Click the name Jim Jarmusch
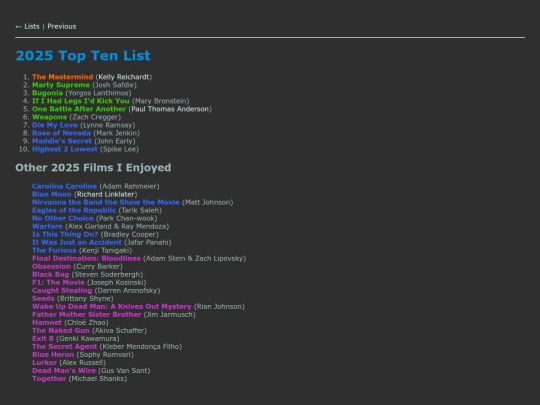Screen dimensions: 540x405 tap(169, 314)
